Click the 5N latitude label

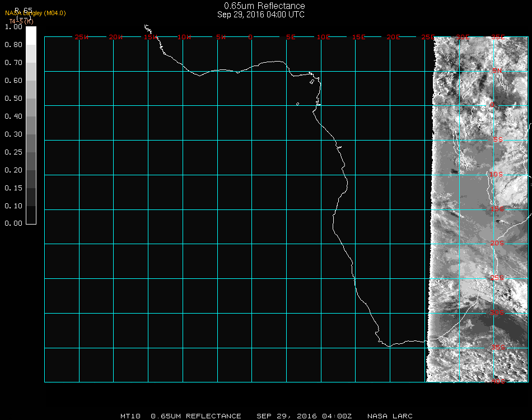click(x=497, y=71)
